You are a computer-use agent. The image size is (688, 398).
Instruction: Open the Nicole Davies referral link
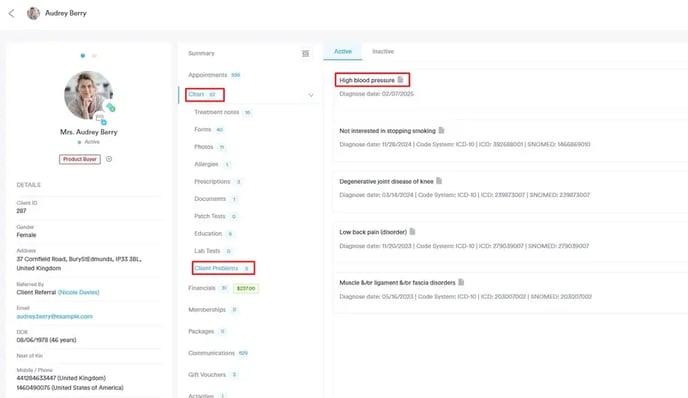tap(79, 292)
